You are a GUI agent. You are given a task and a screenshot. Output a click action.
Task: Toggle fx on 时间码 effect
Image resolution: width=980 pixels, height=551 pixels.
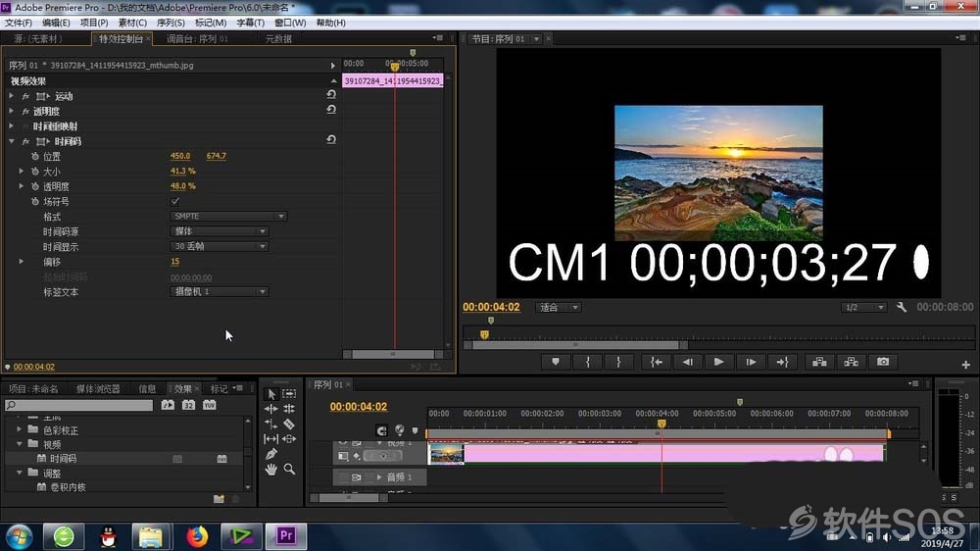pyautogui.click(x=25, y=142)
